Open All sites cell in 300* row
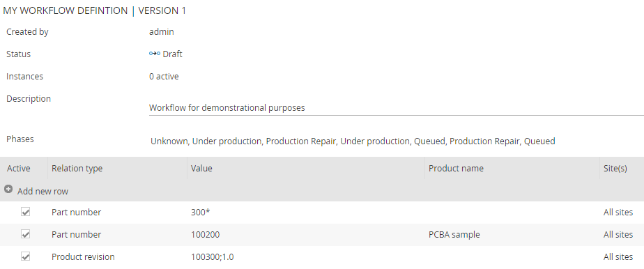644x269 pixels. click(x=618, y=213)
